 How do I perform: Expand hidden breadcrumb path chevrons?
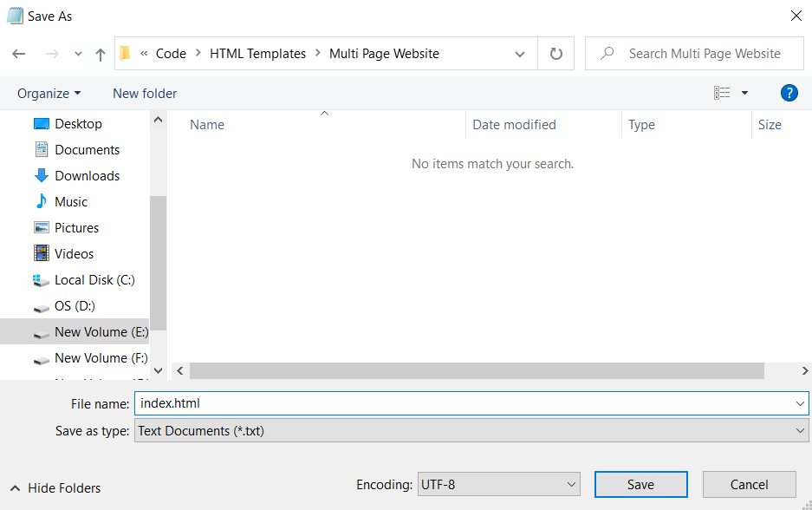[144, 53]
